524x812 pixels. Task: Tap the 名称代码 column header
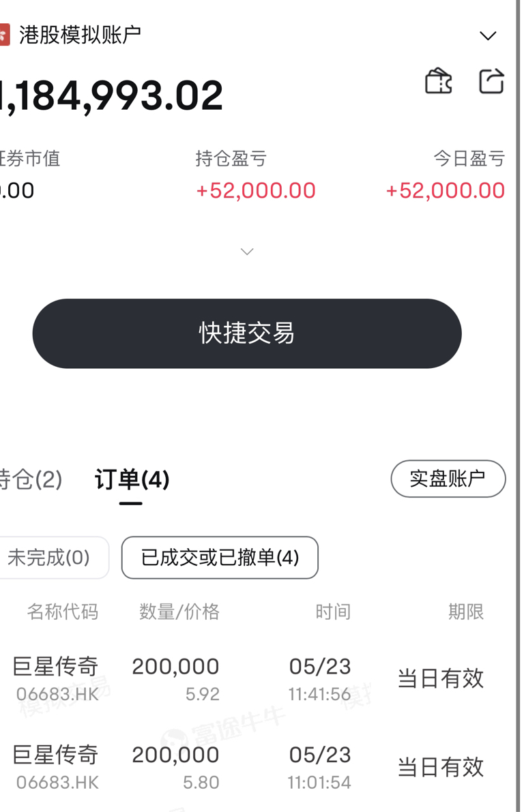[63, 612]
